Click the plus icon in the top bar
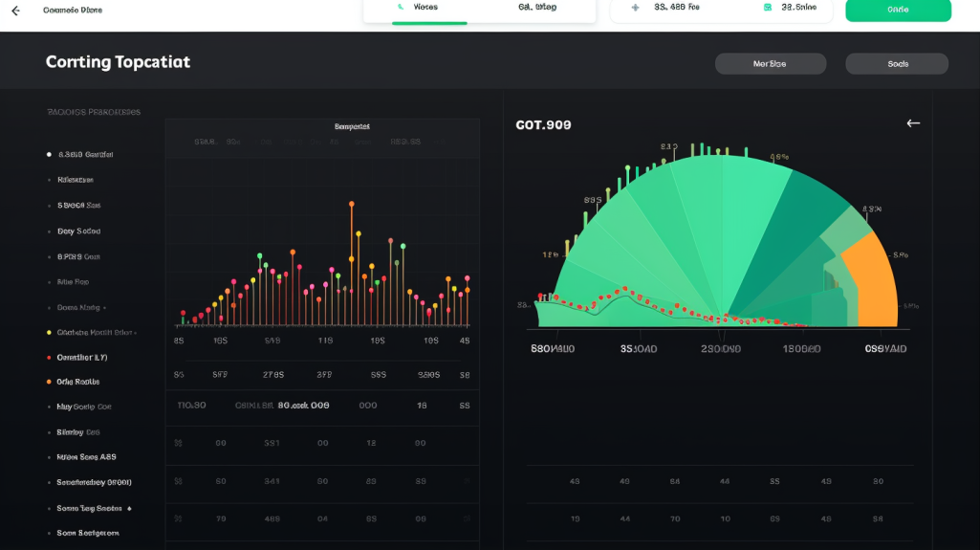The width and height of the screenshot is (980, 550). click(635, 7)
